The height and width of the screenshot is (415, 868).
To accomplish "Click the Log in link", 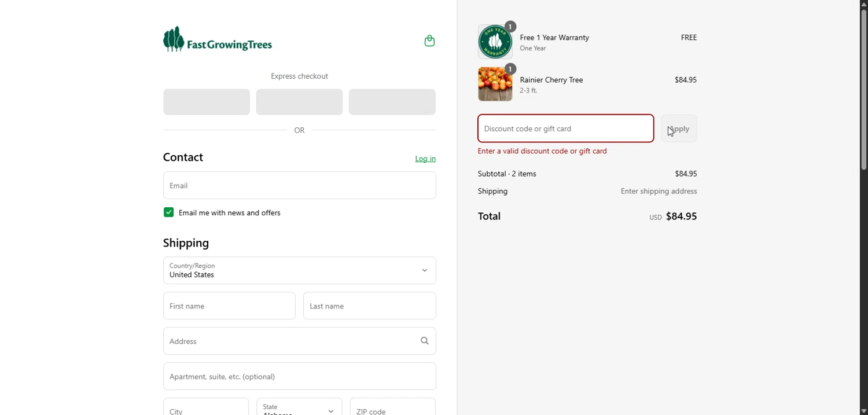I will pyautogui.click(x=425, y=159).
